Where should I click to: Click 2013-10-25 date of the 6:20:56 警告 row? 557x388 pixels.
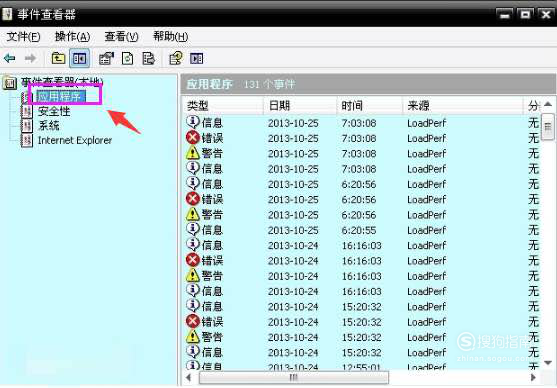tap(293, 215)
